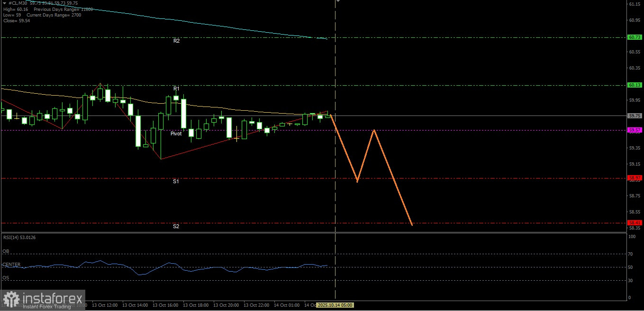Click the 61.15 price axis value

(635, 4)
